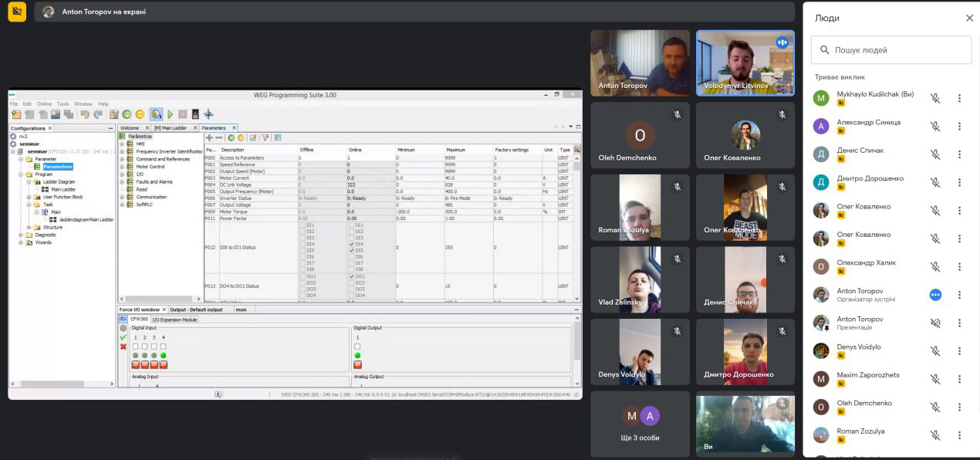980x460 pixels.
Task: Click the green Run arrow in WEG toolbar
Action: (171, 114)
